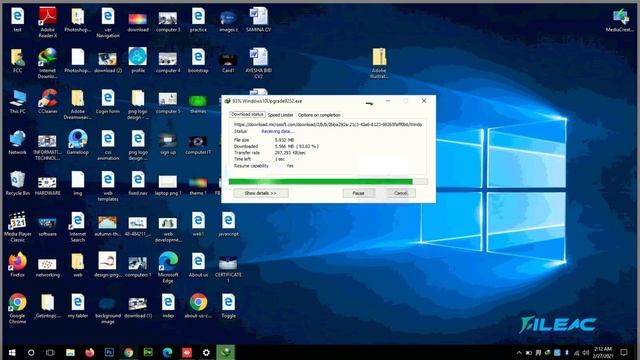Select the my tabler file icon
The image size is (640, 360).
coord(78,305)
